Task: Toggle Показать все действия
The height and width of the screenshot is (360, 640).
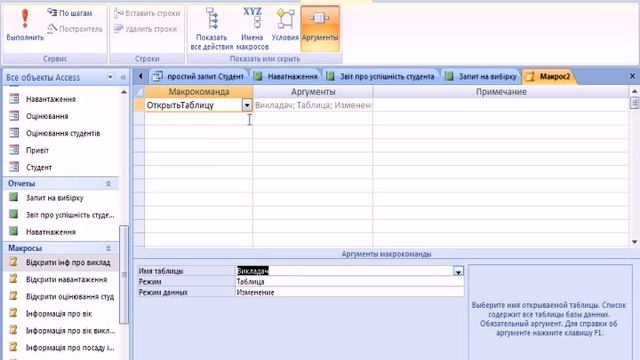Action: [211, 29]
